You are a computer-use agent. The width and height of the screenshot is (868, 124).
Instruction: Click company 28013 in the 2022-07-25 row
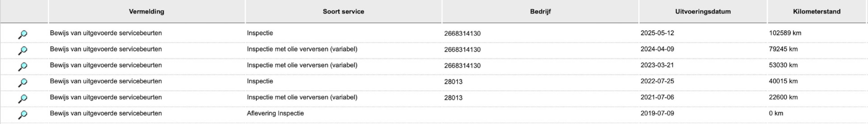tap(453, 82)
